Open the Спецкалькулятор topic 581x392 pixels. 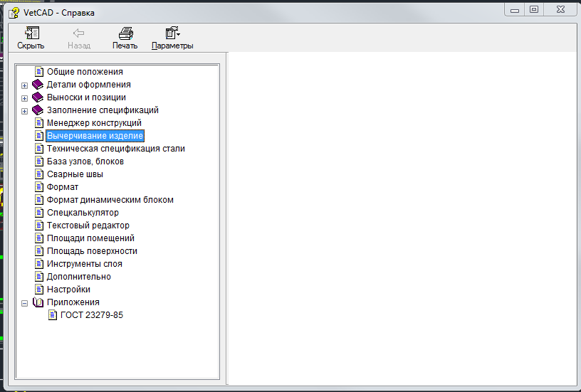pyautogui.click(x=83, y=213)
